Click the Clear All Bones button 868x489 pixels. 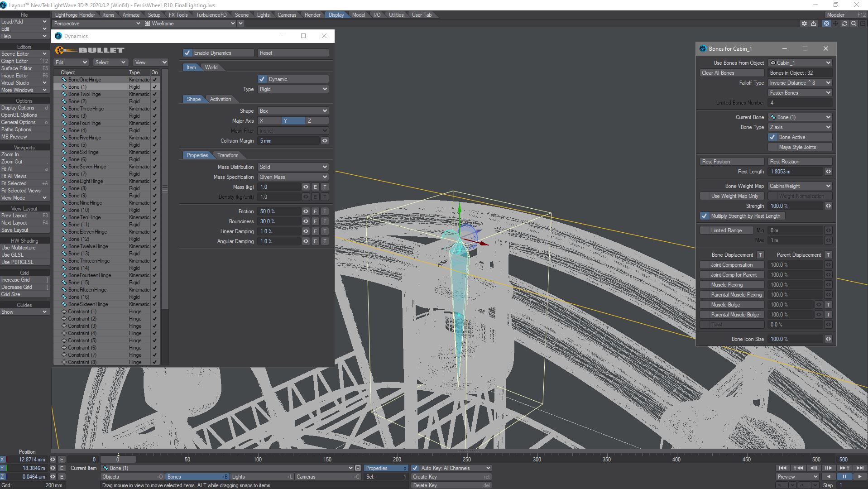point(731,73)
